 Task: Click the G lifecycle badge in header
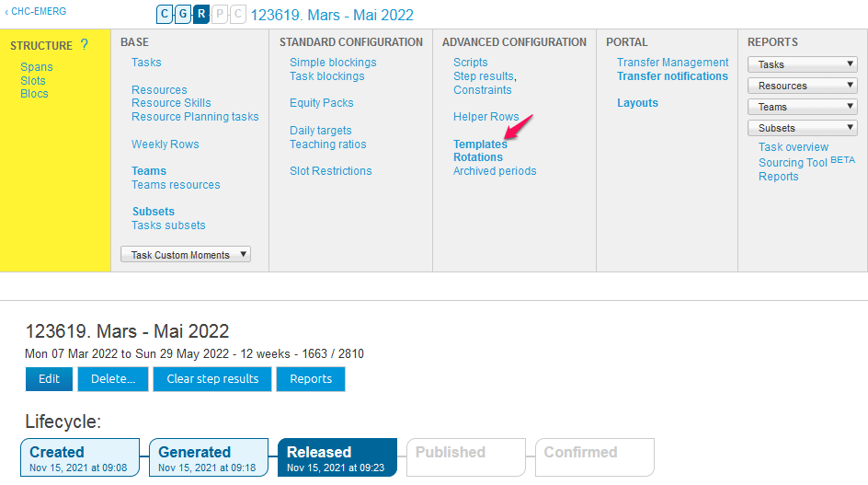tap(183, 15)
